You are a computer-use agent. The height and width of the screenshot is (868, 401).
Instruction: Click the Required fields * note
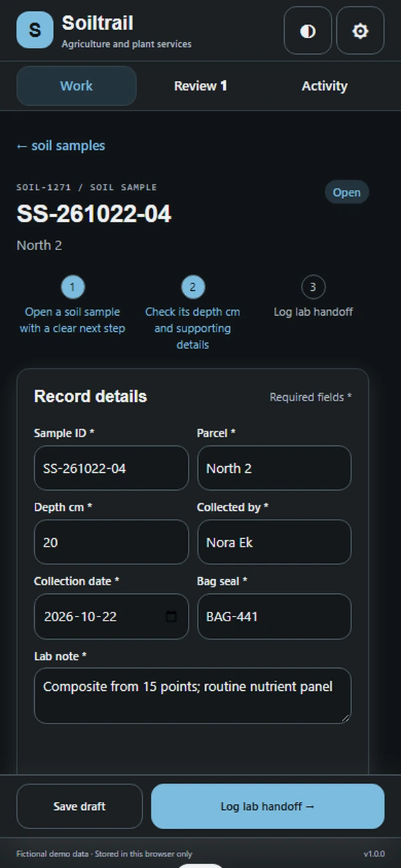click(x=311, y=397)
